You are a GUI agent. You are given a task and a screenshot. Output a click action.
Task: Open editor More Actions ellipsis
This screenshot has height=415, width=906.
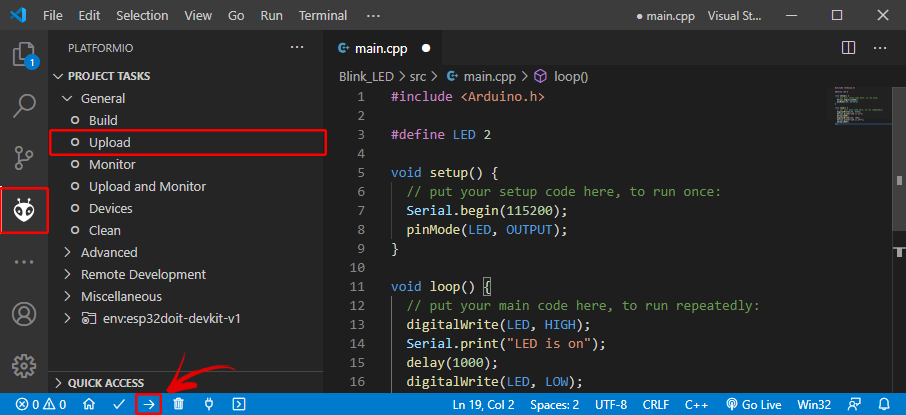pos(879,48)
